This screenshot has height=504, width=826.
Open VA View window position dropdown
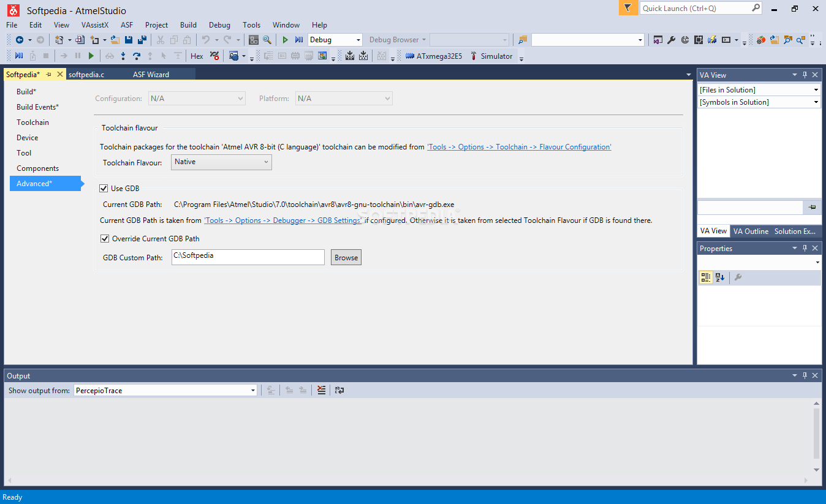[x=795, y=75]
